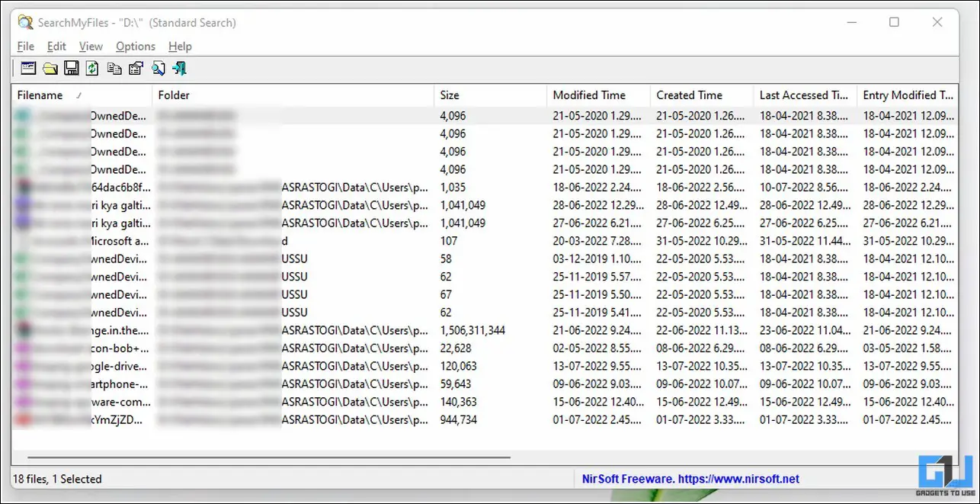
Task: Click the horizontal scrollbar thumb
Action: 269,458
